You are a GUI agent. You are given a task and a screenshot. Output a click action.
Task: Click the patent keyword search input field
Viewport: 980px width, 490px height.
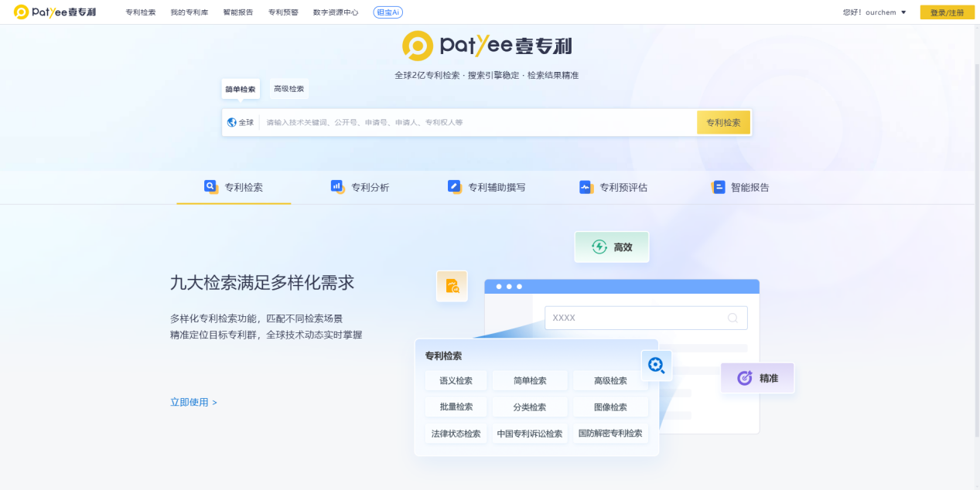(x=476, y=122)
